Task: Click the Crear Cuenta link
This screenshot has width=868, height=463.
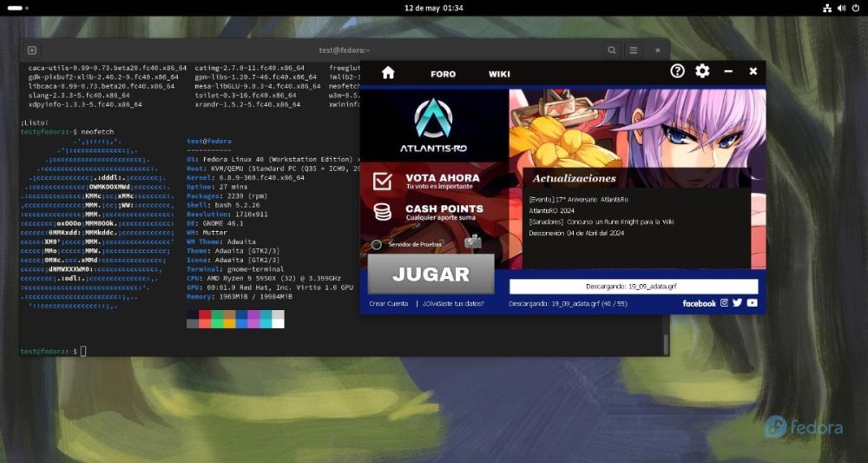Action: pos(388,304)
